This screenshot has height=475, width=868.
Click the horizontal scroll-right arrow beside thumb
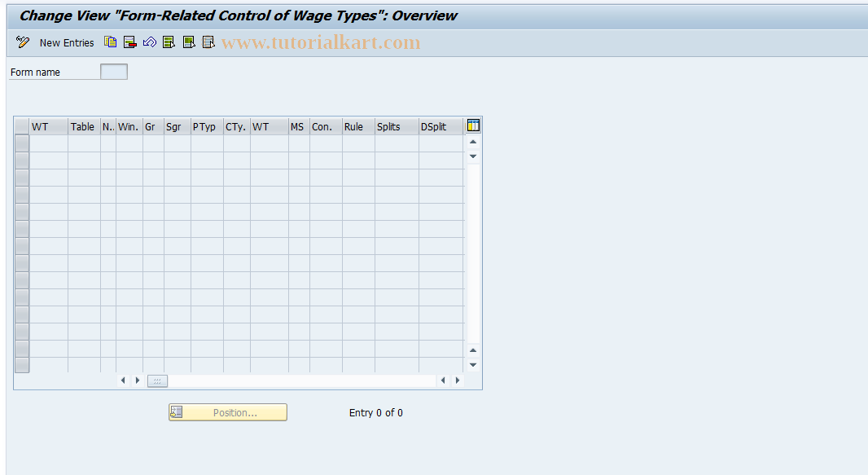pos(138,380)
